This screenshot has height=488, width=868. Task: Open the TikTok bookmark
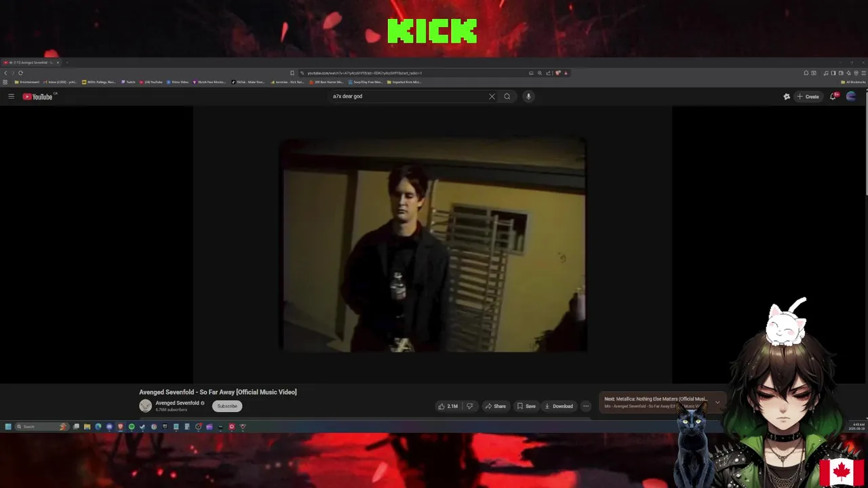coord(248,82)
